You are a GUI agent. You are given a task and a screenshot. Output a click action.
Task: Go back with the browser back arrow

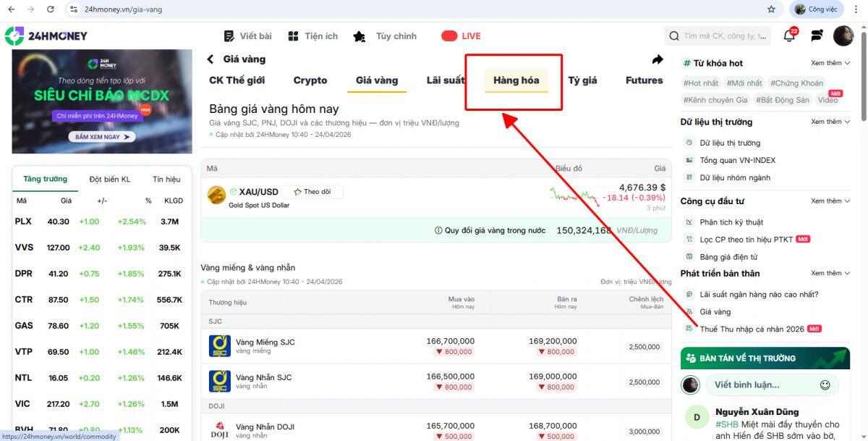[x=12, y=9]
